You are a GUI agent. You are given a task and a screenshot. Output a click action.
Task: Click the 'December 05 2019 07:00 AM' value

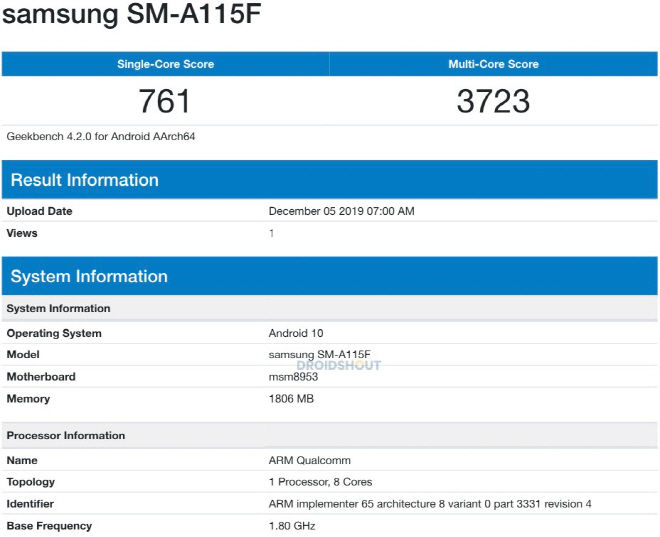pyautogui.click(x=341, y=211)
